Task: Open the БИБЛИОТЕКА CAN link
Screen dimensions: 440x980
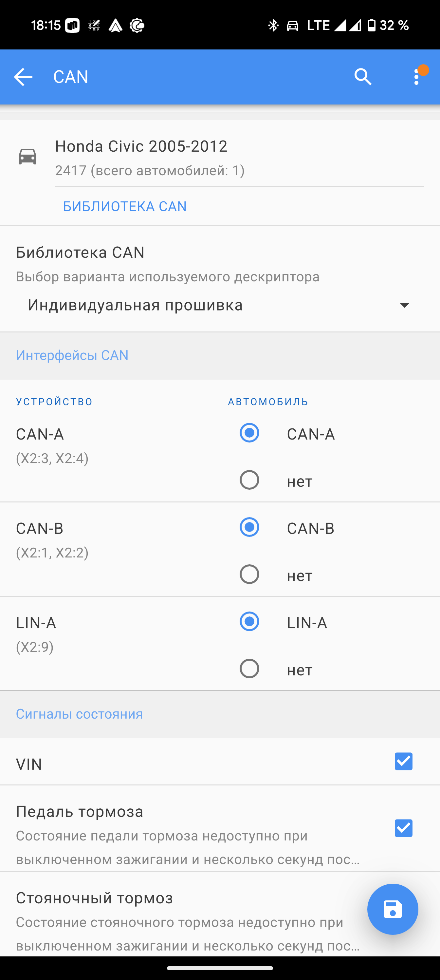Action: (x=125, y=206)
